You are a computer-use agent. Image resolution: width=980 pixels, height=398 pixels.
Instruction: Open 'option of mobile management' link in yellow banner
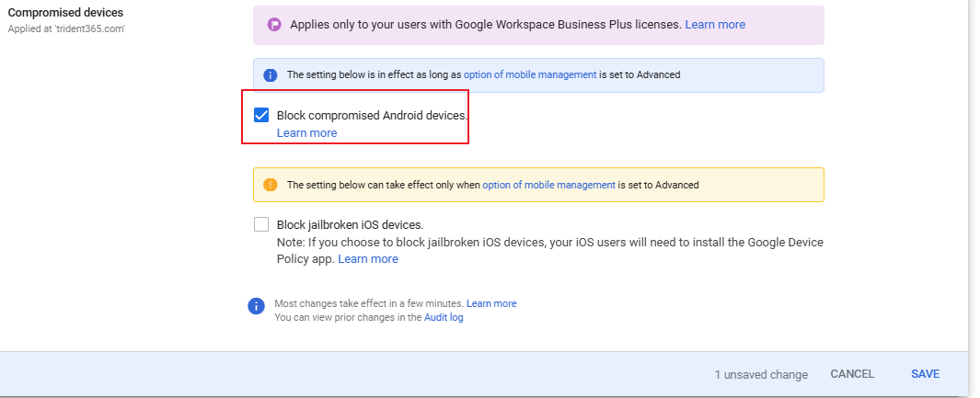(548, 185)
